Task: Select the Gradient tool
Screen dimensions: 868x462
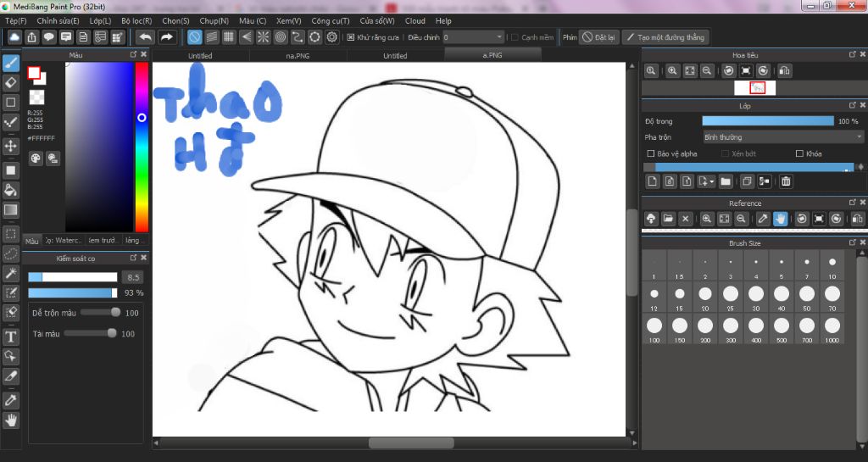Action: pyautogui.click(x=10, y=209)
